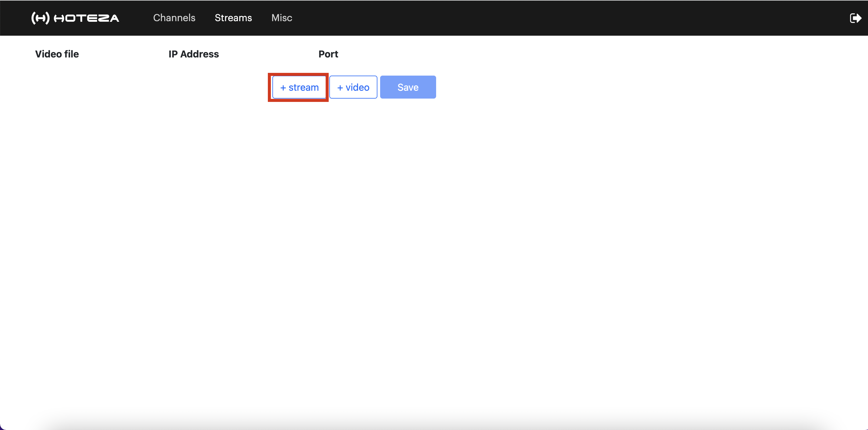Click the Video file column header
The width and height of the screenshot is (868, 430).
(x=57, y=54)
